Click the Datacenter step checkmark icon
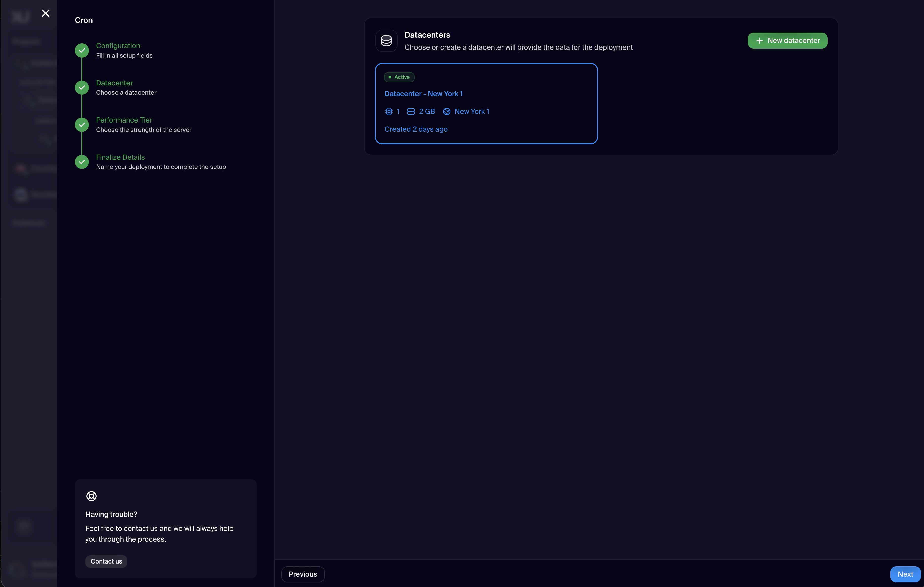 click(82, 87)
